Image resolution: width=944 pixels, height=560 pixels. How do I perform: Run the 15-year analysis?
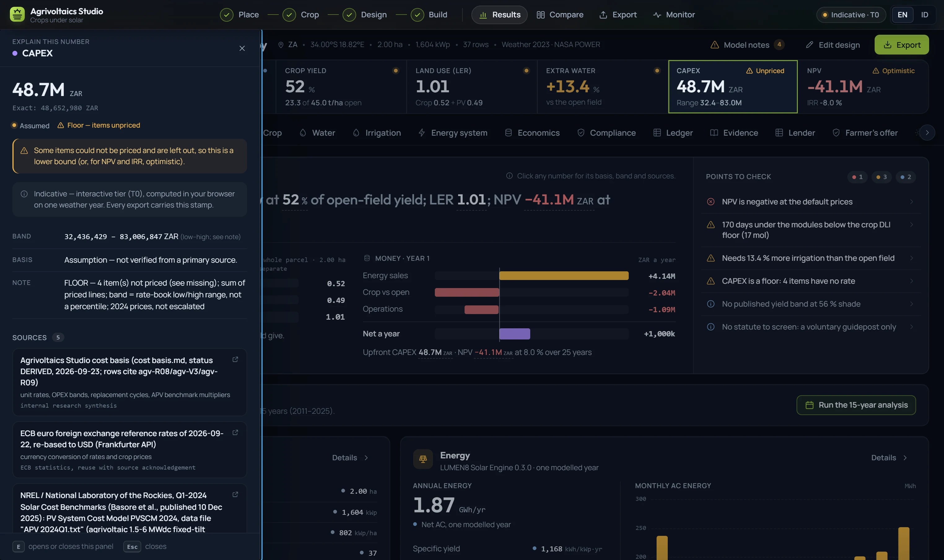coord(856,405)
